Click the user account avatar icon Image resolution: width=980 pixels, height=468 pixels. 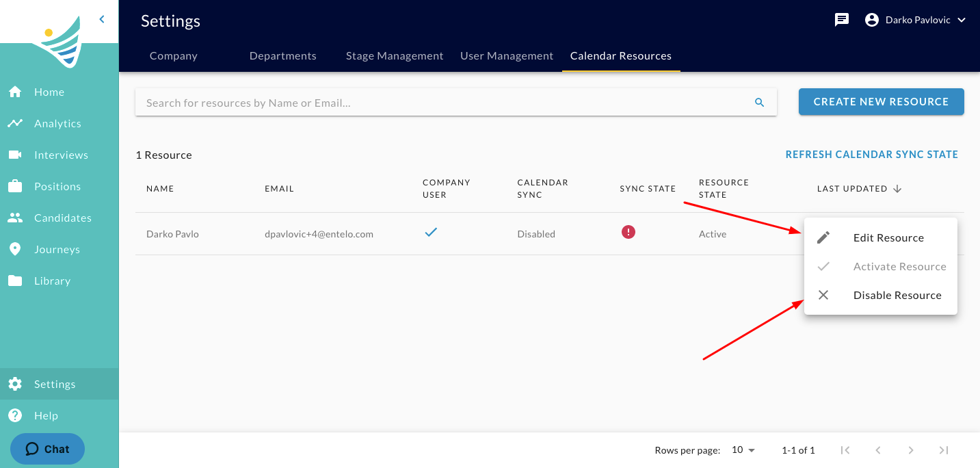click(871, 20)
